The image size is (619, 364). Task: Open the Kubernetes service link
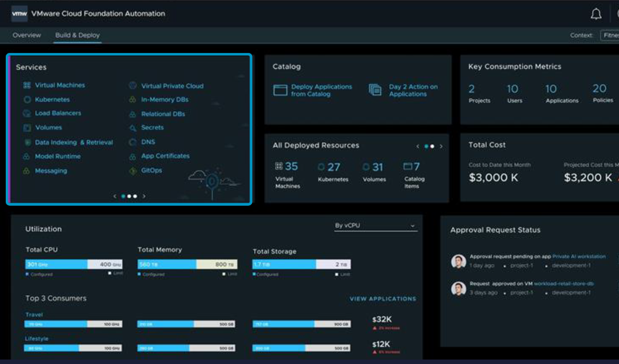point(52,100)
